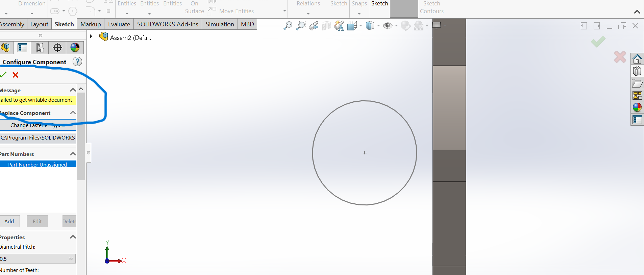Open Custom Properties task pane icon
644x275 pixels.
[x=637, y=120]
